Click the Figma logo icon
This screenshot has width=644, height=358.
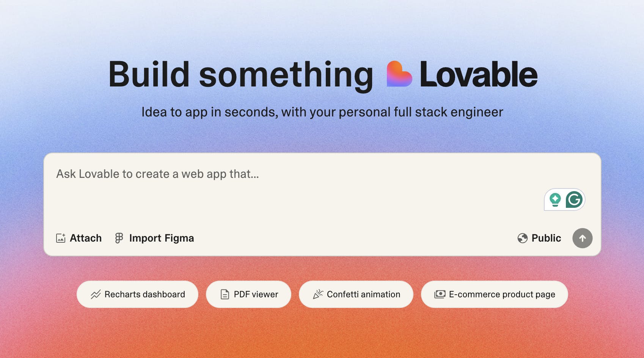(x=119, y=238)
